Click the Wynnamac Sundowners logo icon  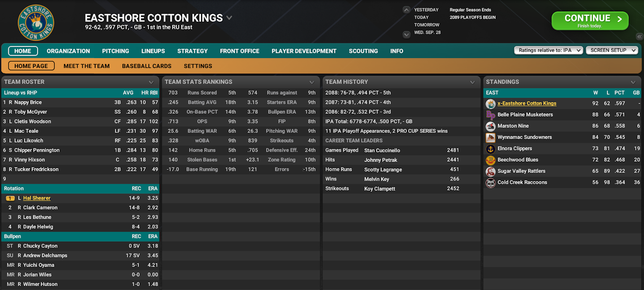490,137
